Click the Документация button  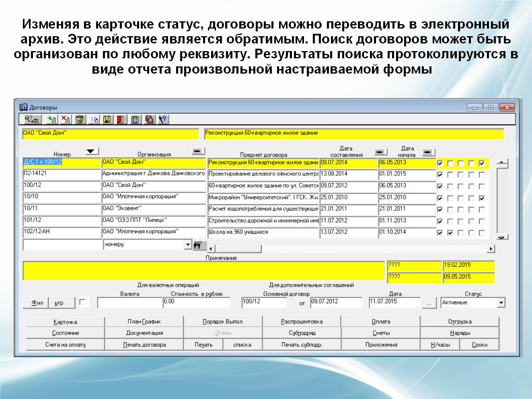tap(144, 333)
